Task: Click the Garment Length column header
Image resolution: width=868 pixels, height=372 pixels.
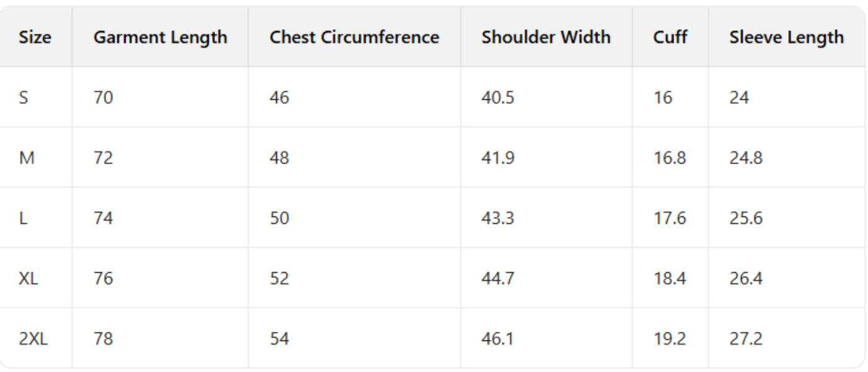Action: [x=160, y=37]
